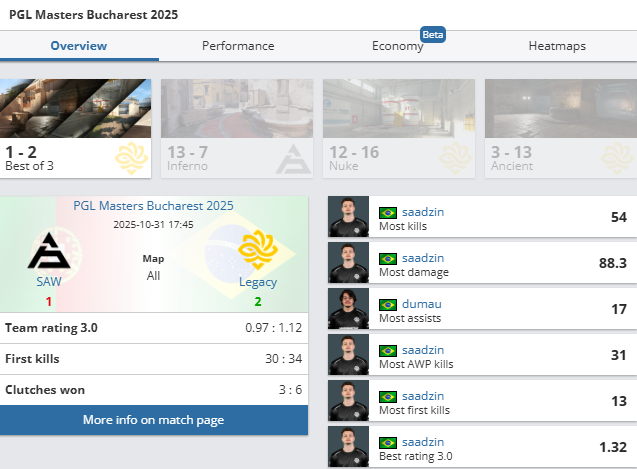Image resolution: width=637 pixels, height=469 pixels.
Task: Select the Inferno 13 - 7 map card
Action: pyautogui.click(x=237, y=128)
